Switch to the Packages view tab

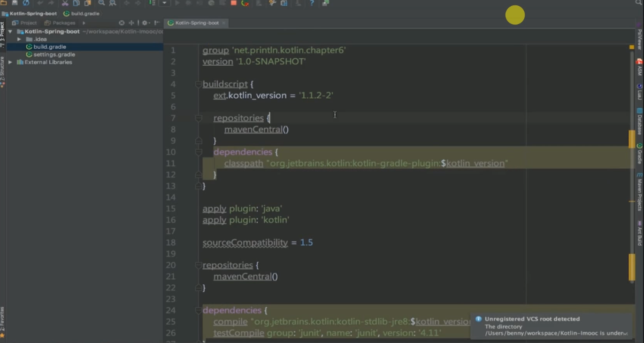[x=60, y=23]
